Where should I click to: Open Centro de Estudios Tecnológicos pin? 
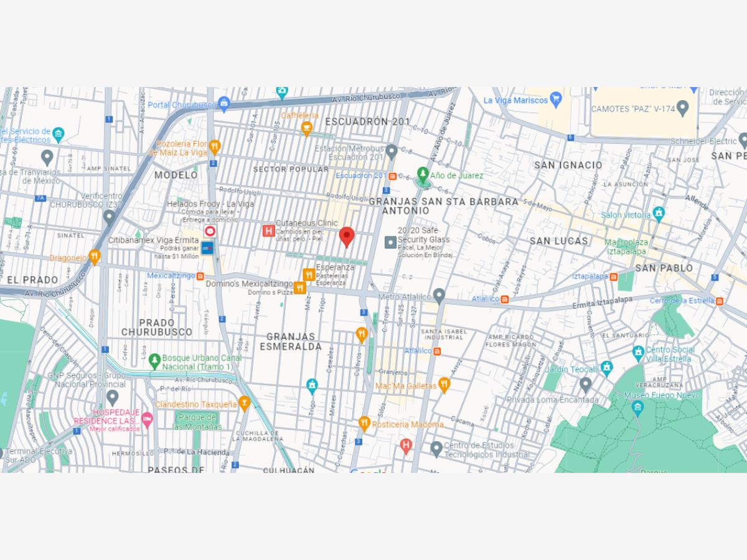[436, 448]
